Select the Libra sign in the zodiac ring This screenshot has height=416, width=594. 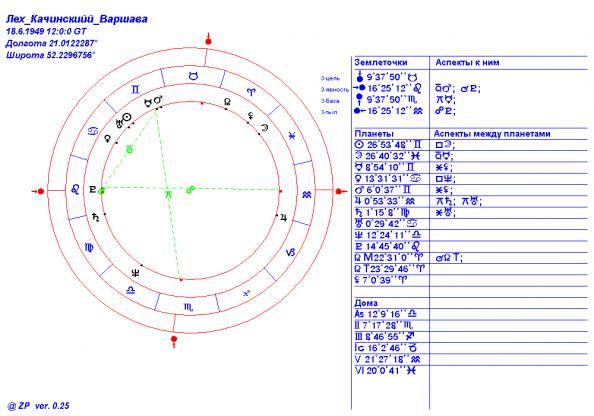tap(130, 290)
